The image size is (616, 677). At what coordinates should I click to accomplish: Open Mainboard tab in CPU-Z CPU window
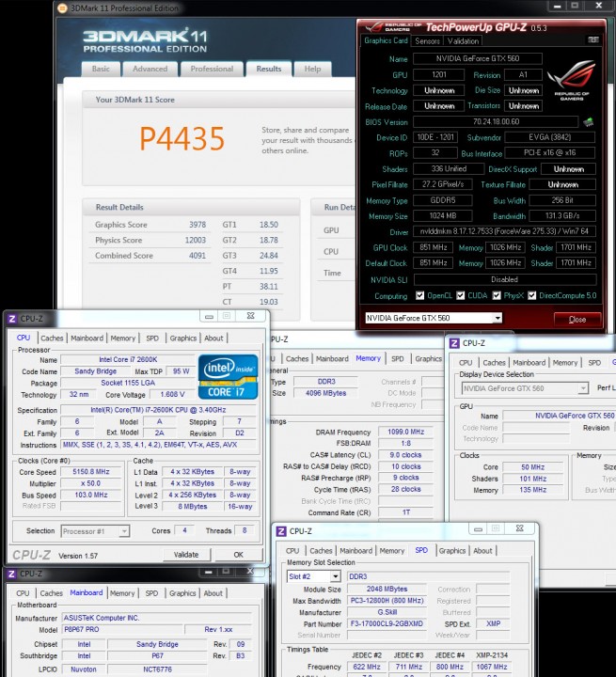pos(87,338)
